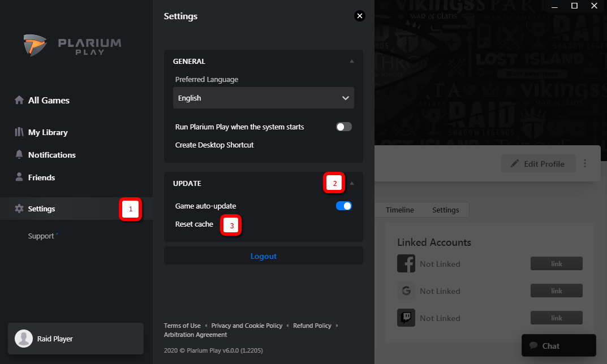Link the Twitch account
This screenshot has width=607, height=364.
tap(556, 318)
